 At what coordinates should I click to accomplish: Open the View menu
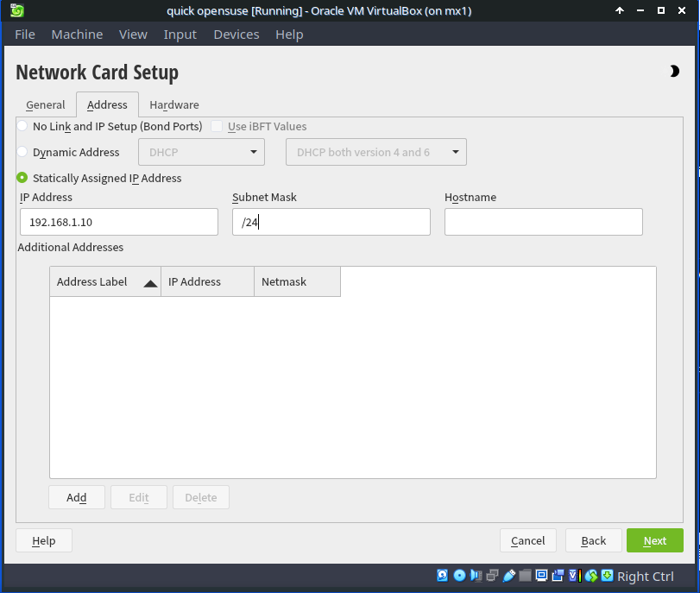pos(133,35)
